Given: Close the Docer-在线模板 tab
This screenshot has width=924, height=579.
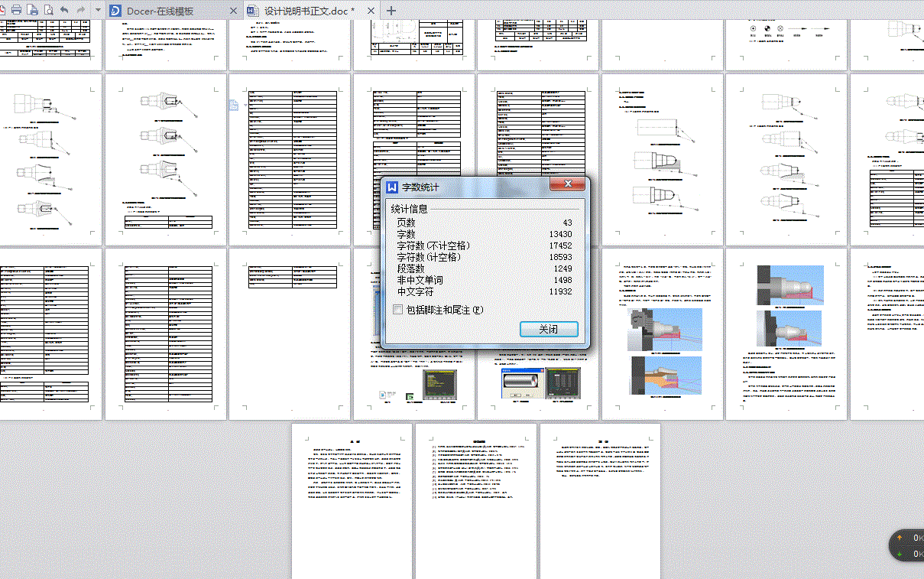Looking at the screenshot, I should coord(232,11).
